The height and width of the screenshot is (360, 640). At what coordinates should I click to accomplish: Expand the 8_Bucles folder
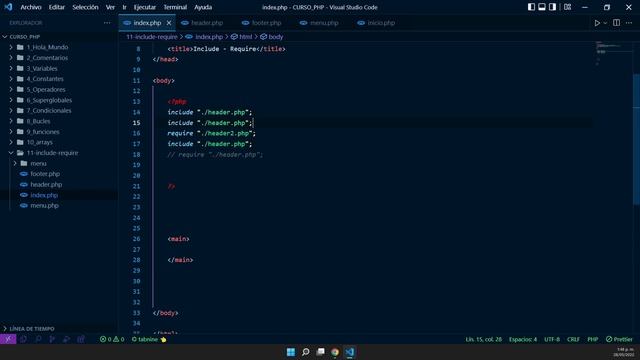[59, 121]
